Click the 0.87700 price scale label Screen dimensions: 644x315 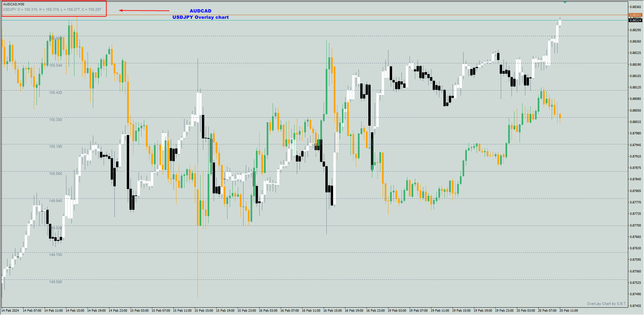pyautogui.click(x=636, y=226)
